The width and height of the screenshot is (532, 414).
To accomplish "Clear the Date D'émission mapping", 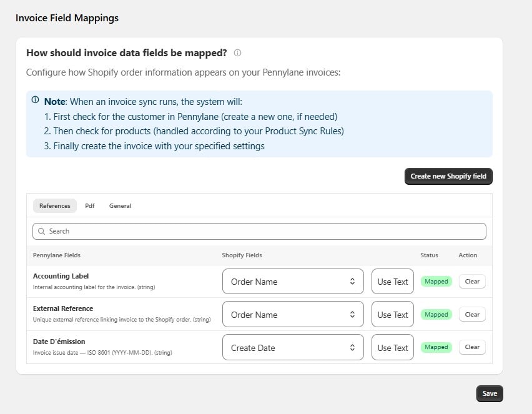I will (472, 347).
